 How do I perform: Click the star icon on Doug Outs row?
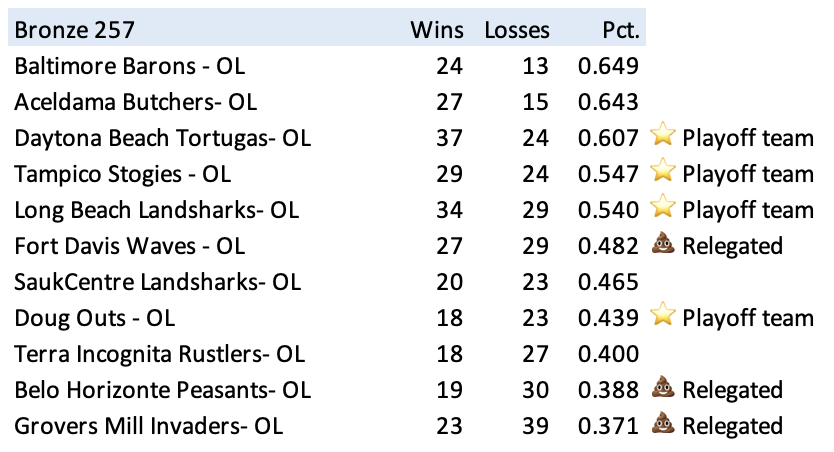(662, 317)
